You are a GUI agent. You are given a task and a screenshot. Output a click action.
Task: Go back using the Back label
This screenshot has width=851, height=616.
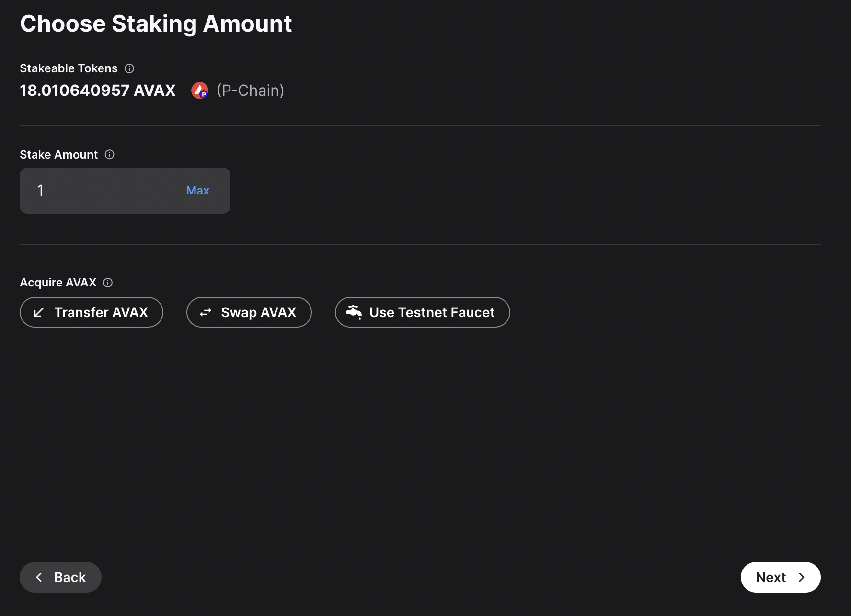70,577
